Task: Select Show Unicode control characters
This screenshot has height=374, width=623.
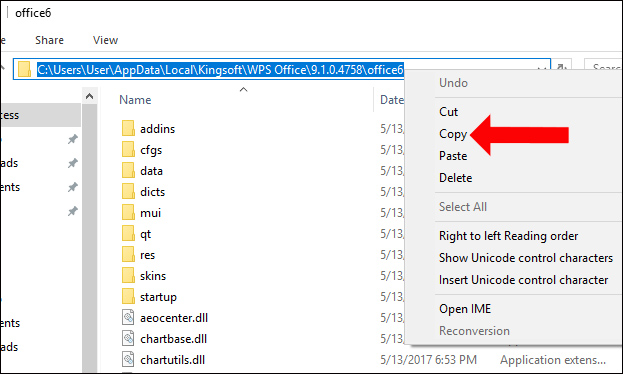Action: 526,258
